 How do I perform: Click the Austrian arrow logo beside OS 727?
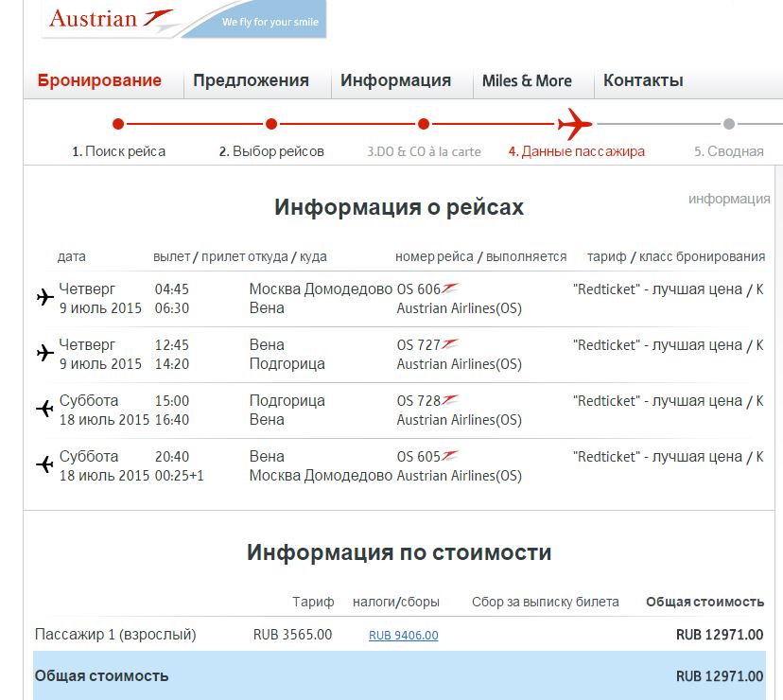[x=450, y=344]
